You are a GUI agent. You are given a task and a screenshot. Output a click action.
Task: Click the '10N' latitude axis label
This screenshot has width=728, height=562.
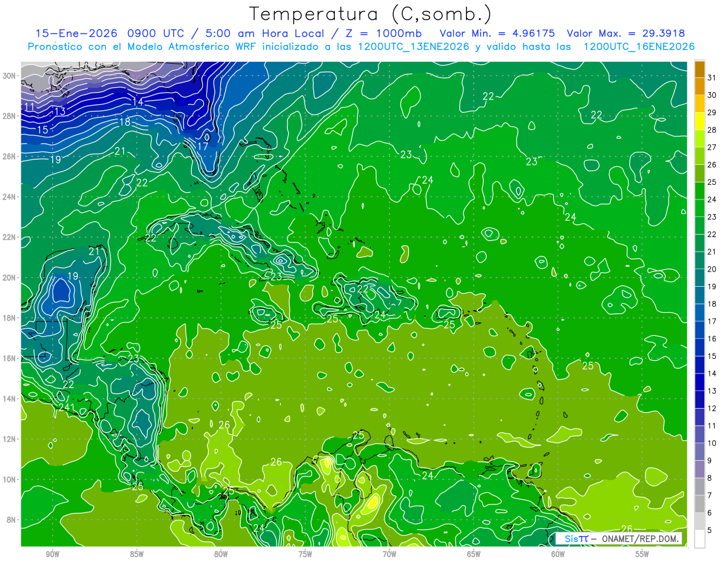pyautogui.click(x=10, y=480)
